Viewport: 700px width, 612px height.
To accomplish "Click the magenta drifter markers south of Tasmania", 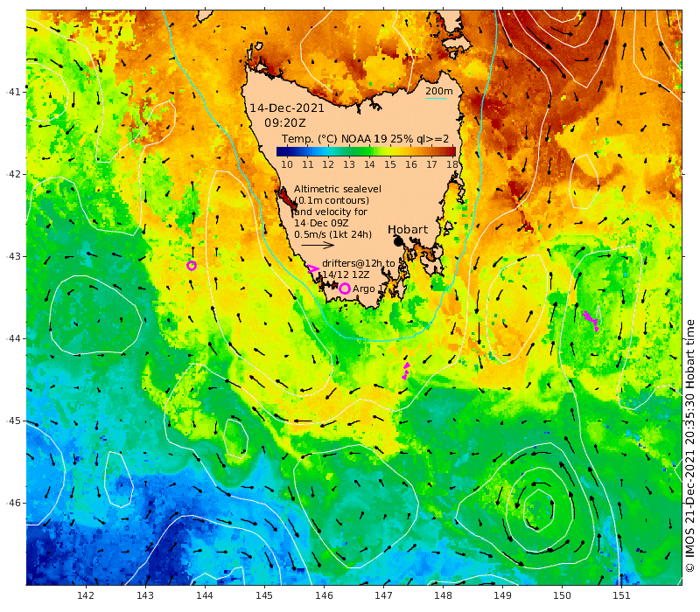I will pyautogui.click(x=406, y=371).
